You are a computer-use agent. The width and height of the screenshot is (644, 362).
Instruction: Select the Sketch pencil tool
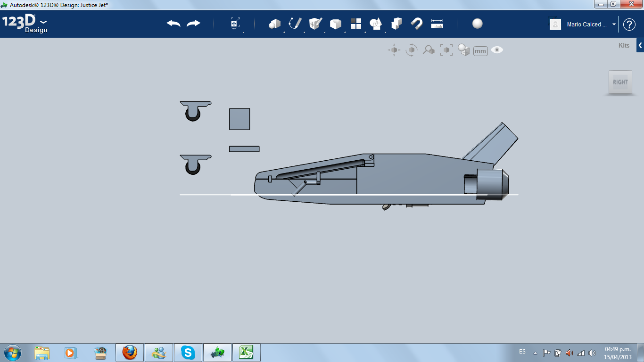click(295, 24)
